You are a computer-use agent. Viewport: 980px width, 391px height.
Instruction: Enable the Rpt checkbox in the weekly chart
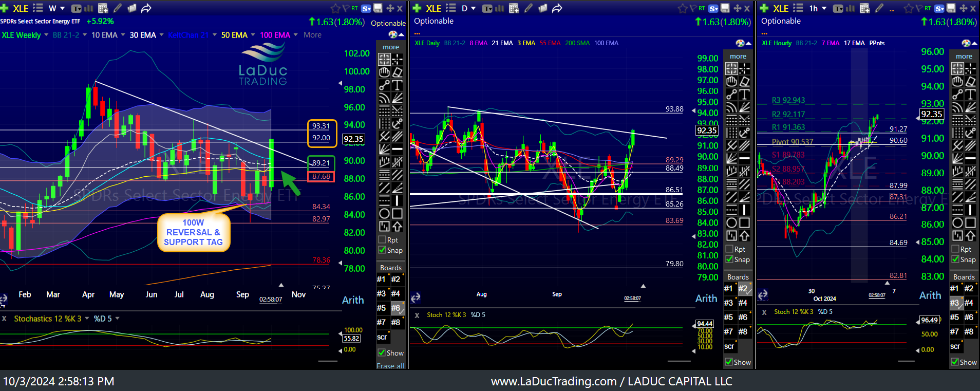click(382, 239)
